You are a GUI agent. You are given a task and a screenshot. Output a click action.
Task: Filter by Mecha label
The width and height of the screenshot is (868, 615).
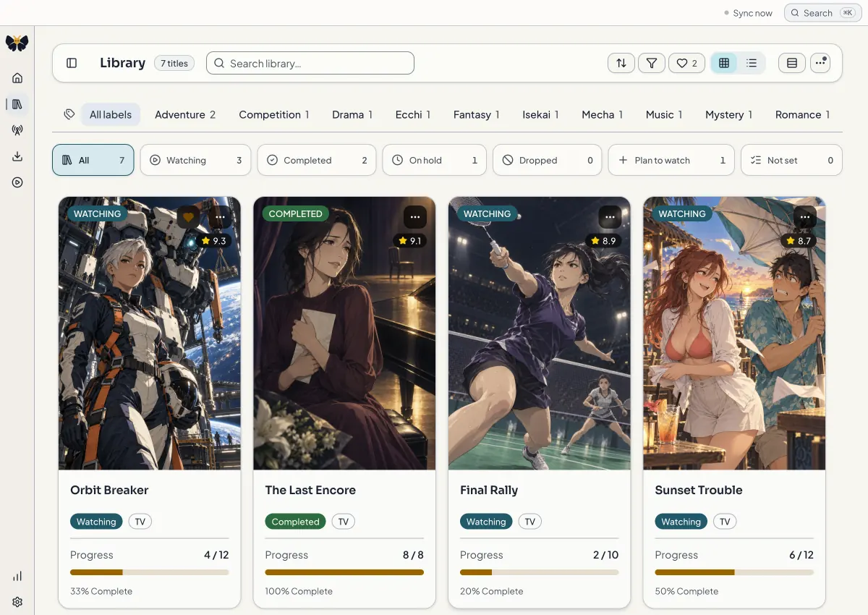pyautogui.click(x=603, y=114)
